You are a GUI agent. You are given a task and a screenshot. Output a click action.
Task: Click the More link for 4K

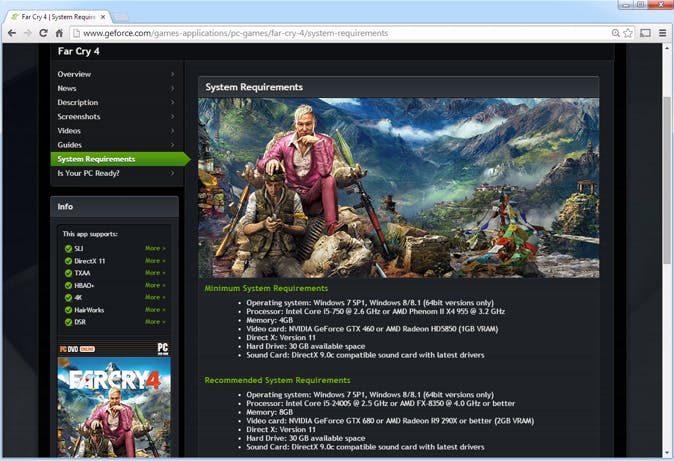point(155,298)
